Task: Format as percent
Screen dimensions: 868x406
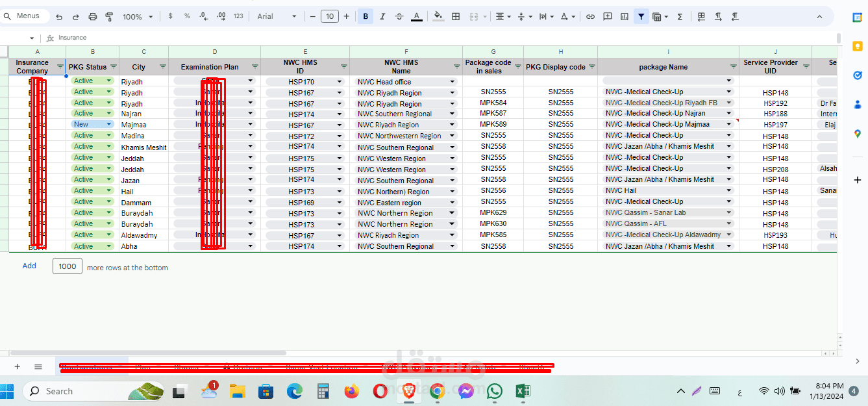Action: [x=187, y=16]
